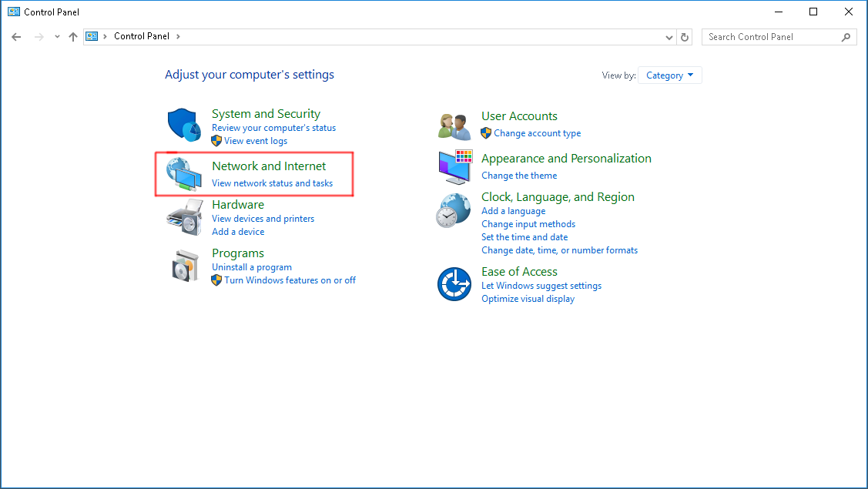868x489 pixels.
Task: Open the recent locations dropdown arrow
Action: [x=57, y=37]
